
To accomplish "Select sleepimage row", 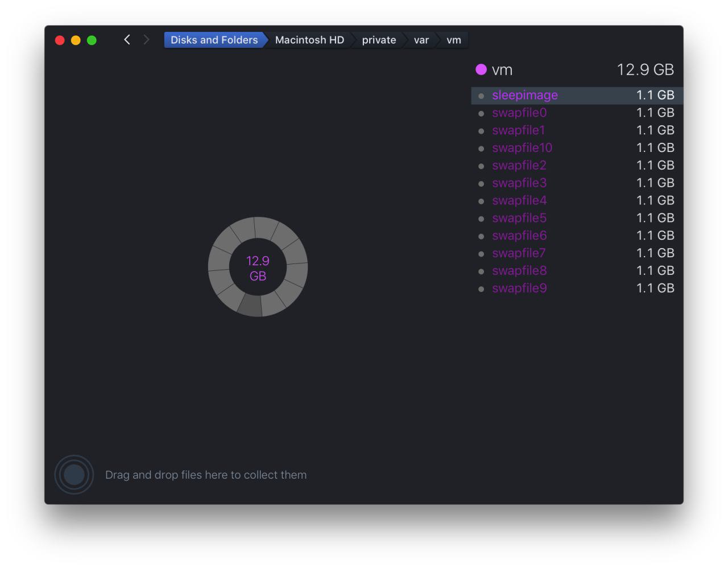I will [x=577, y=95].
